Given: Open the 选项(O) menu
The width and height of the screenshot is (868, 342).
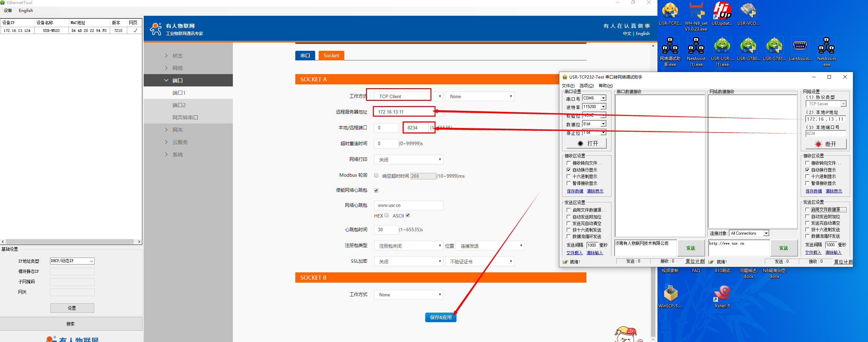Looking at the screenshot, I should click(586, 85).
